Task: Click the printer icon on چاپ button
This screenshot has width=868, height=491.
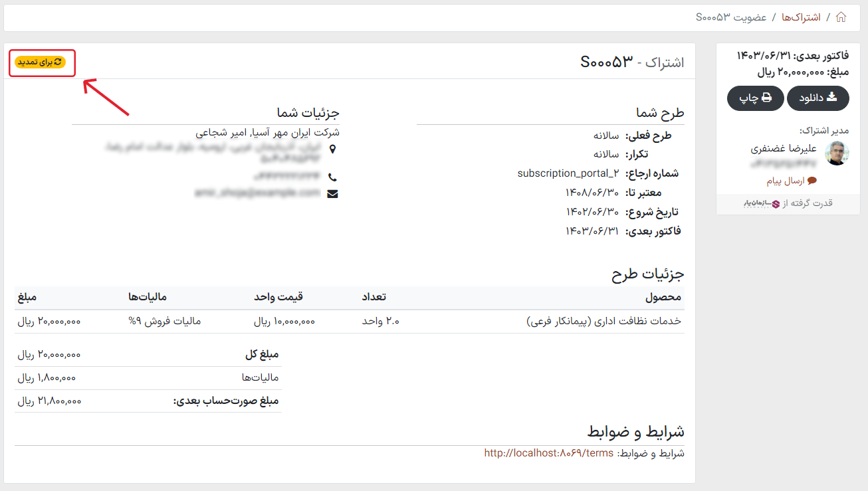Action: (x=766, y=98)
